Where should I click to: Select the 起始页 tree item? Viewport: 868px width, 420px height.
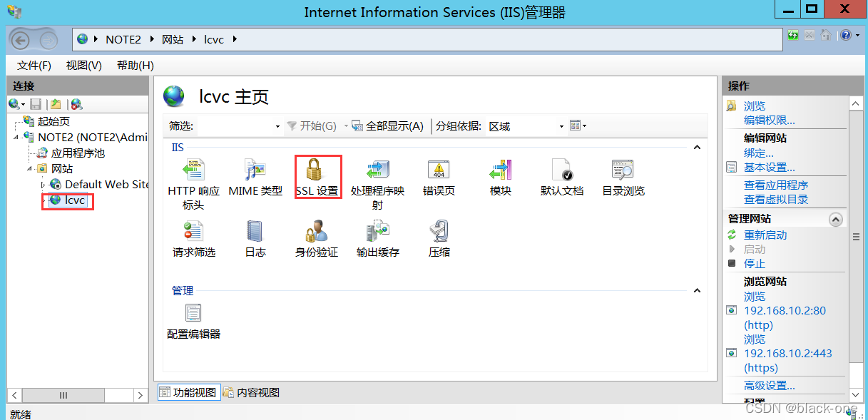[46, 121]
